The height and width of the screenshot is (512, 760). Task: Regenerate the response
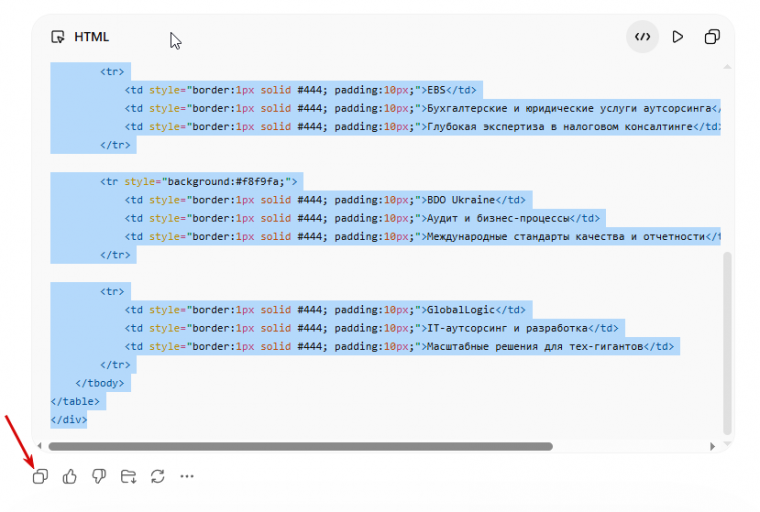158,476
